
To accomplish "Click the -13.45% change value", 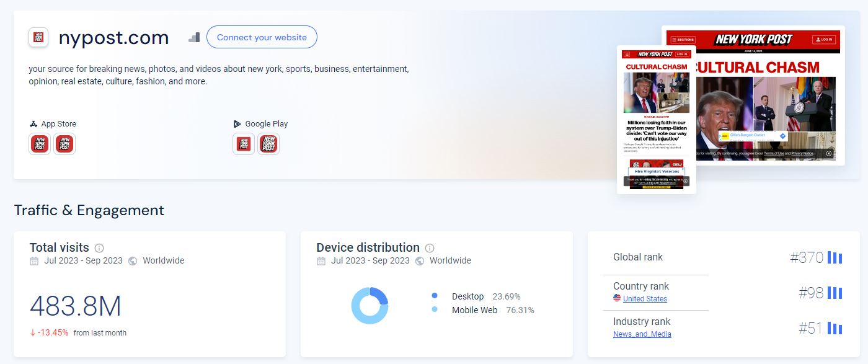I will [x=53, y=332].
